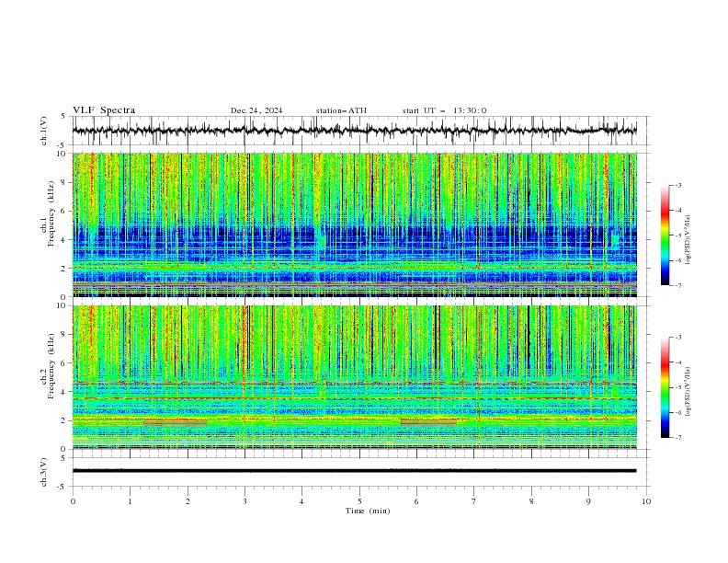The width and height of the screenshot is (728, 563).
Task: Click the "ch.1(V)" waveform axis label
Action: (x=44, y=131)
